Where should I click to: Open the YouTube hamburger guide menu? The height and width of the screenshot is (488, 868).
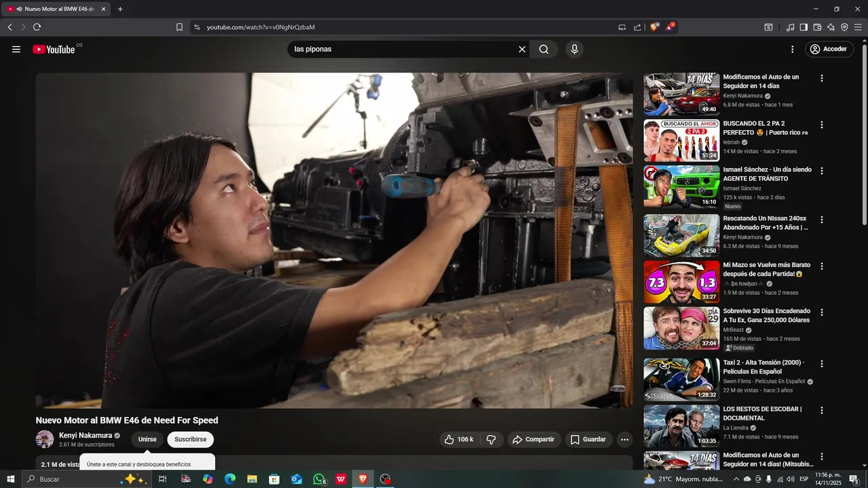(16, 49)
